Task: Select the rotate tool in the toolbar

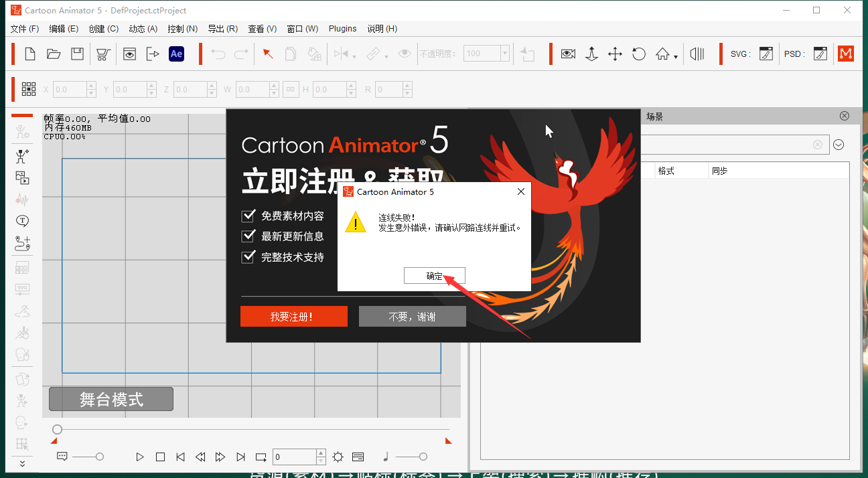Action: pos(638,54)
